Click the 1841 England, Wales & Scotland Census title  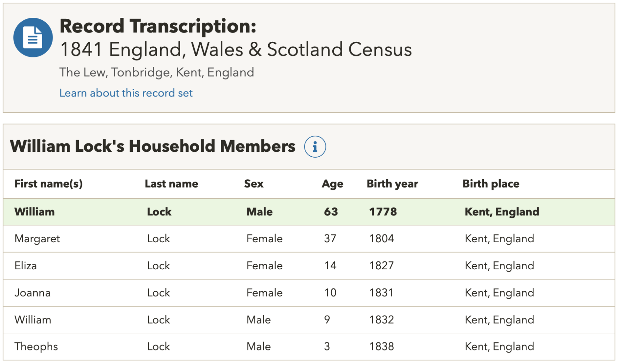(236, 49)
